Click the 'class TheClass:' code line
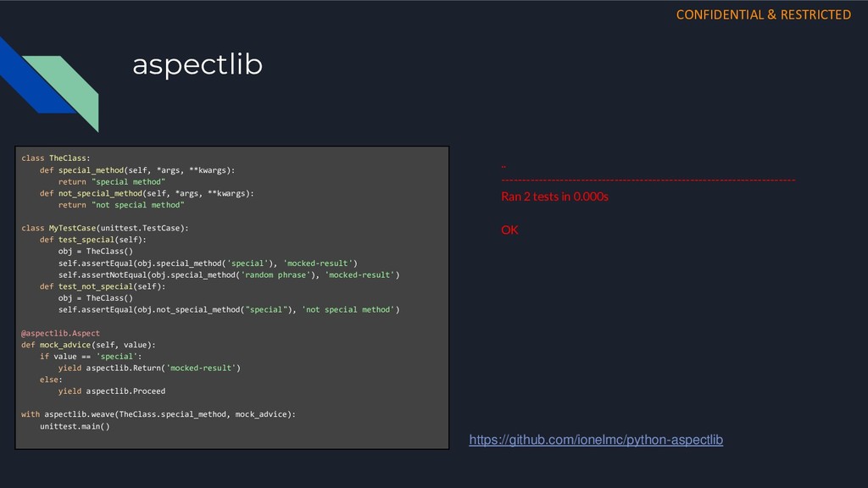 coord(55,158)
